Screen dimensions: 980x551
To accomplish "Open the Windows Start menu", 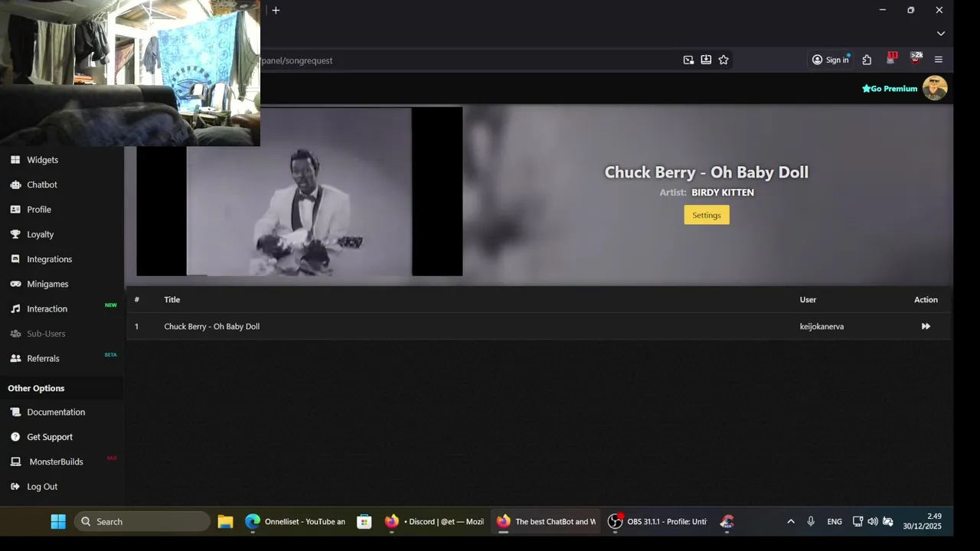I will click(58, 522).
